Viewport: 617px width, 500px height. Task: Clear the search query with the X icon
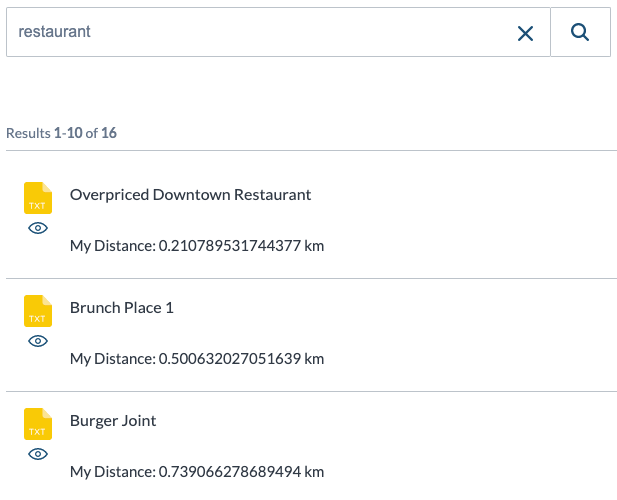click(525, 33)
